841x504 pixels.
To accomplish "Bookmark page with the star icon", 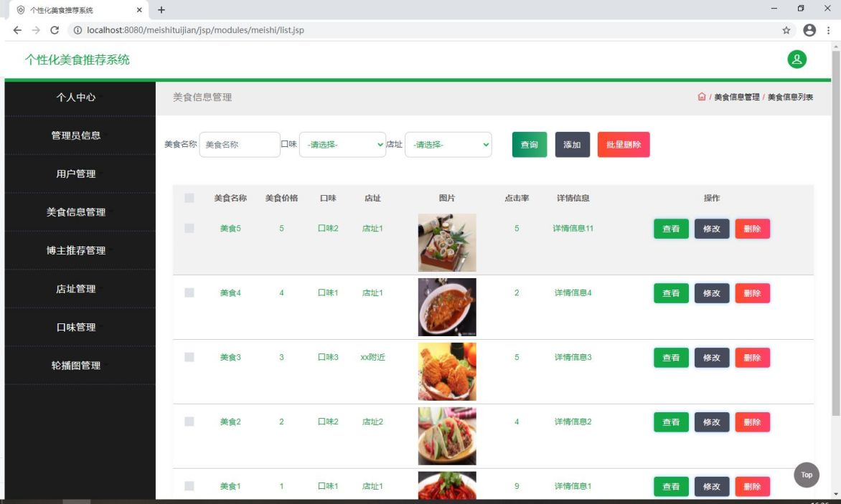I will click(786, 30).
